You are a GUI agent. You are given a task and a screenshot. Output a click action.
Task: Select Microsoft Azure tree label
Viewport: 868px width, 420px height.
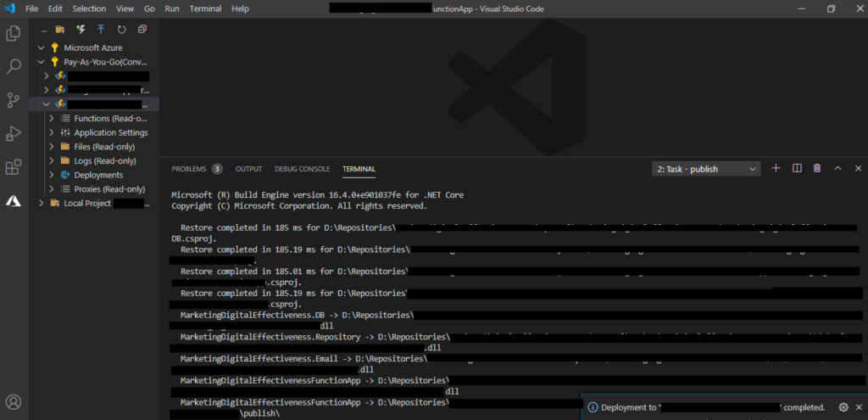[93, 48]
